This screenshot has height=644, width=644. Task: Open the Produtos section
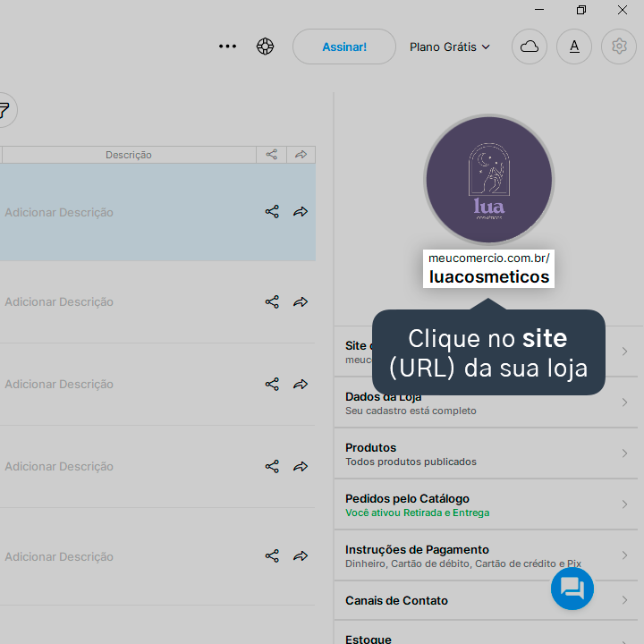(486, 453)
